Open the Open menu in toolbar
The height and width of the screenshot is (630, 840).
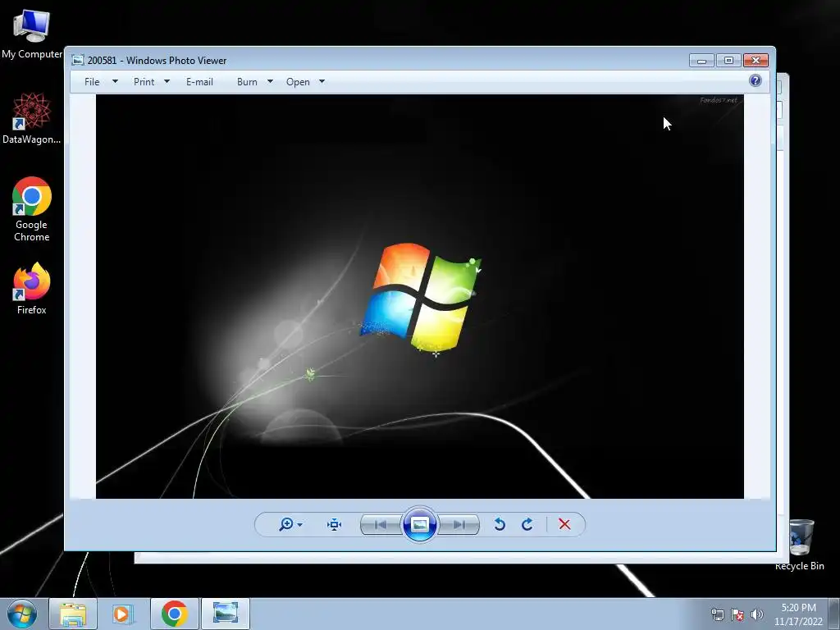(298, 82)
